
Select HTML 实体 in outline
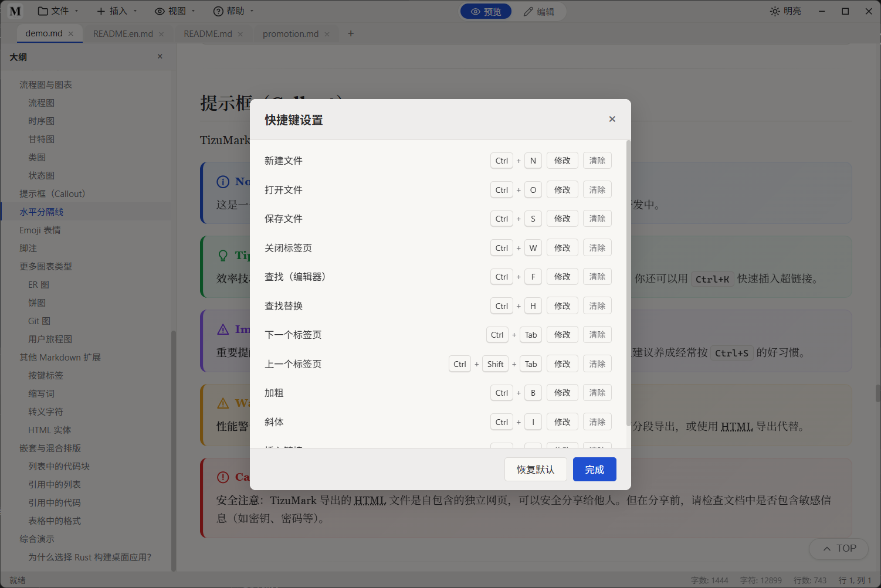click(x=50, y=430)
